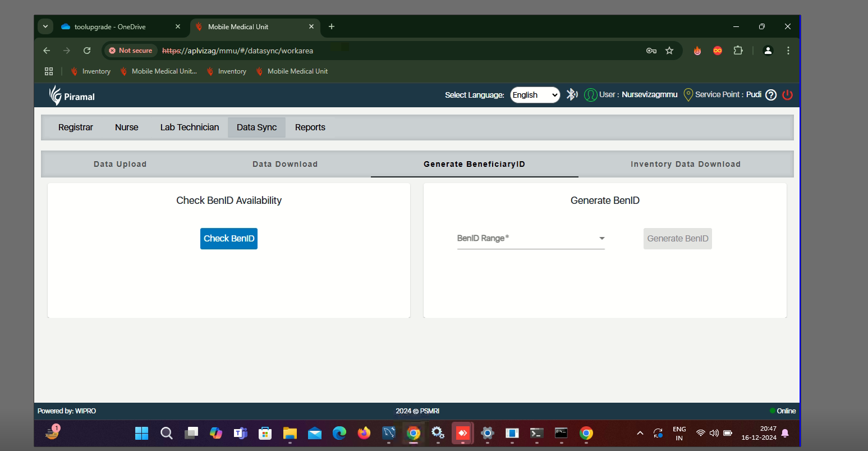Open the Inventory Data Download tab

(685, 164)
